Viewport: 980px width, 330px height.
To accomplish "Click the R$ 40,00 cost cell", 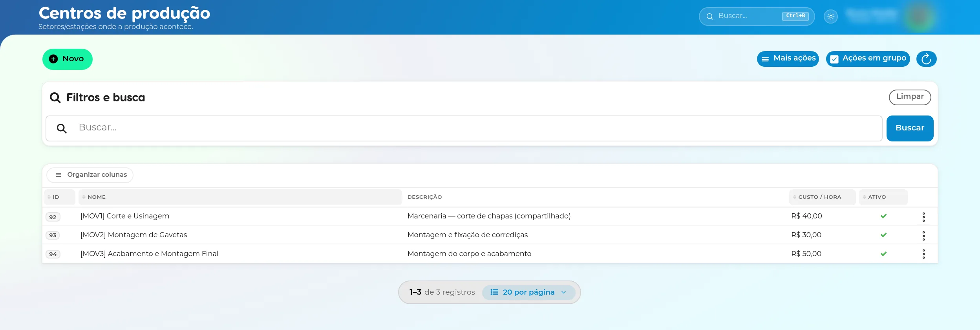I will 806,216.
